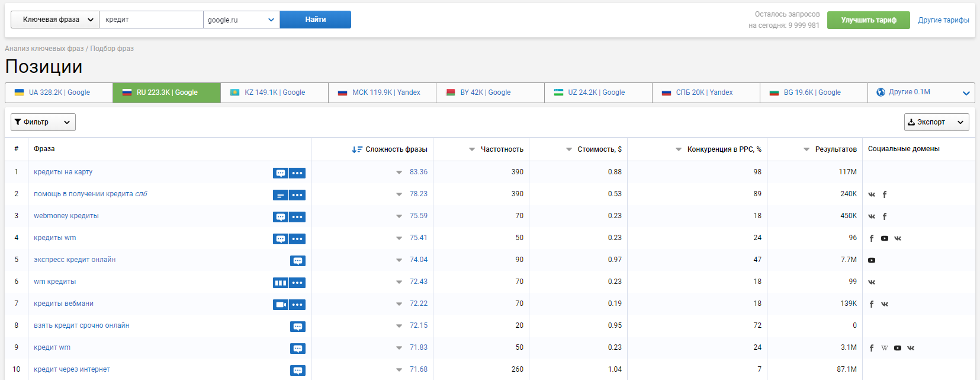Open the Фильтр dropdown
The height and width of the screenshot is (380, 980).
click(43, 122)
